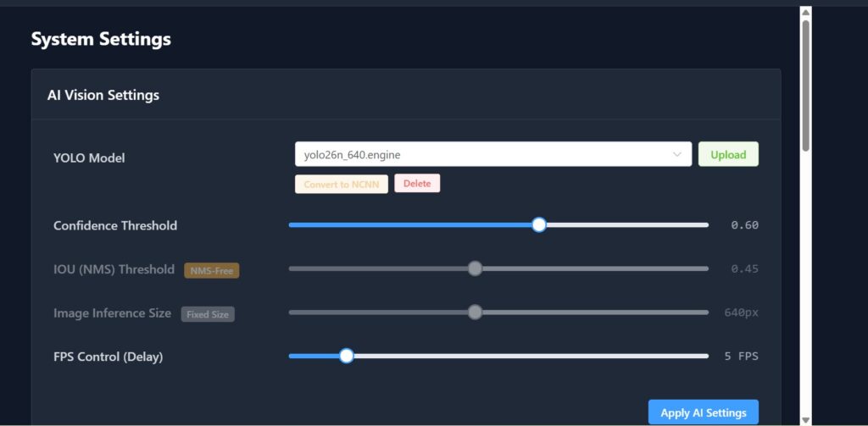Click the 0.60 confidence value readout
868x426 pixels.
[x=744, y=225]
